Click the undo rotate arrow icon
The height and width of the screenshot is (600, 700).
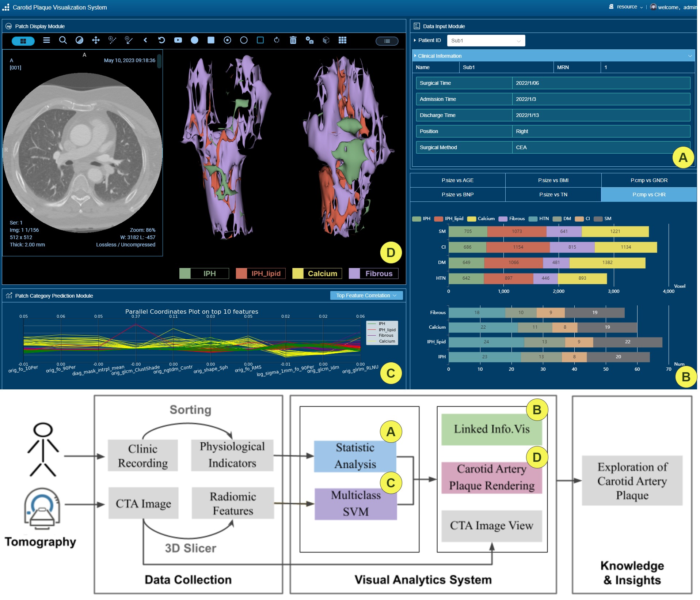[161, 40]
